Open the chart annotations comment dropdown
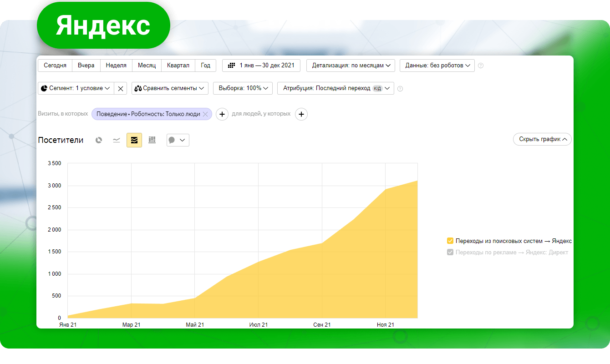 (178, 140)
